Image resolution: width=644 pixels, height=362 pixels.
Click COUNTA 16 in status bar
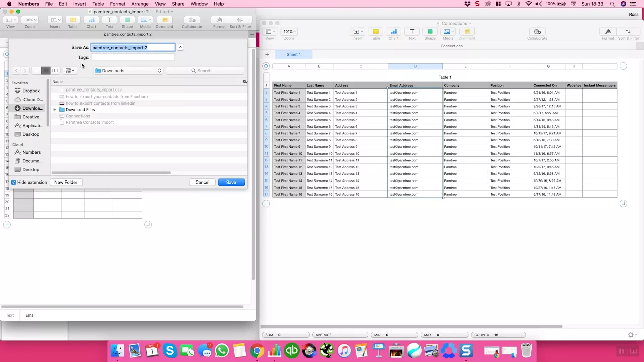coord(499,335)
